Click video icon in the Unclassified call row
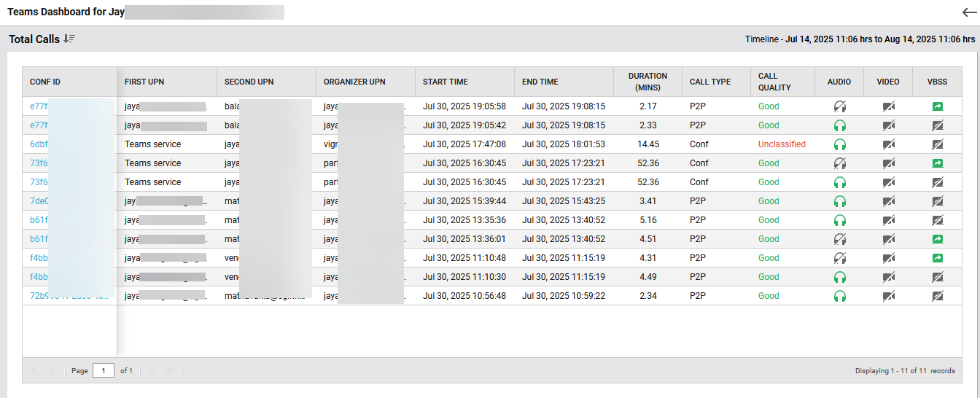 tap(888, 144)
